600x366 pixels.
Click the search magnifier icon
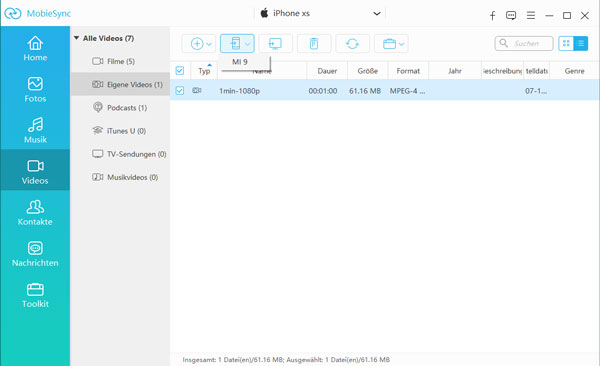pos(504,43)
